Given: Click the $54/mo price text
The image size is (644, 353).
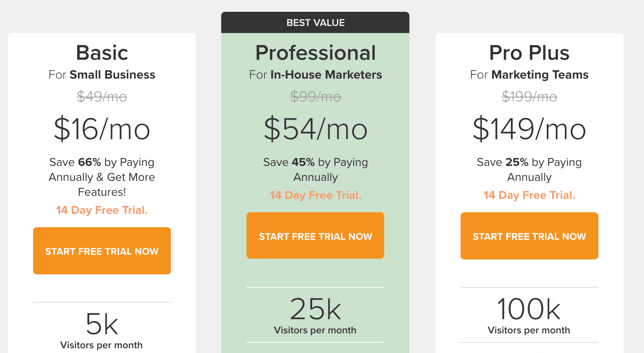Looking at the screenshot, I should click(315, 130).
